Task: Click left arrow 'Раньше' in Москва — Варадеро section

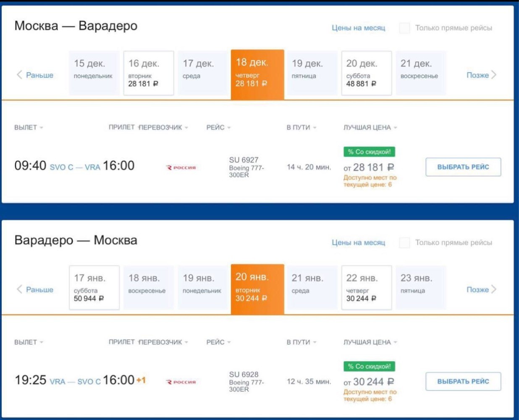Action: click(x=35, y=75)
